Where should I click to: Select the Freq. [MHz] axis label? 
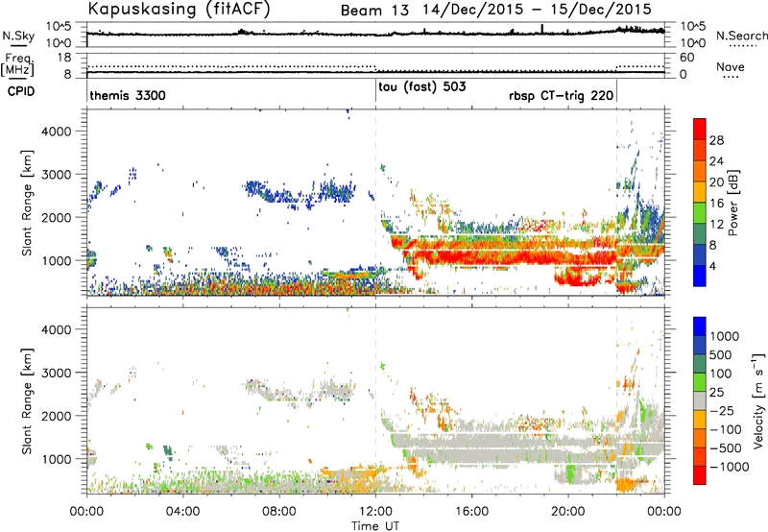click(x=18, y=65)
